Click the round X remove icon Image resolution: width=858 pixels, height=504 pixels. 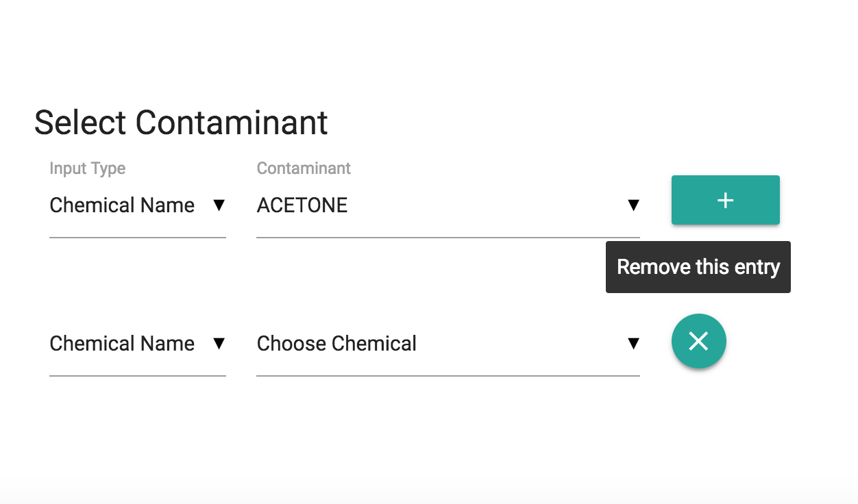[698, 341]
